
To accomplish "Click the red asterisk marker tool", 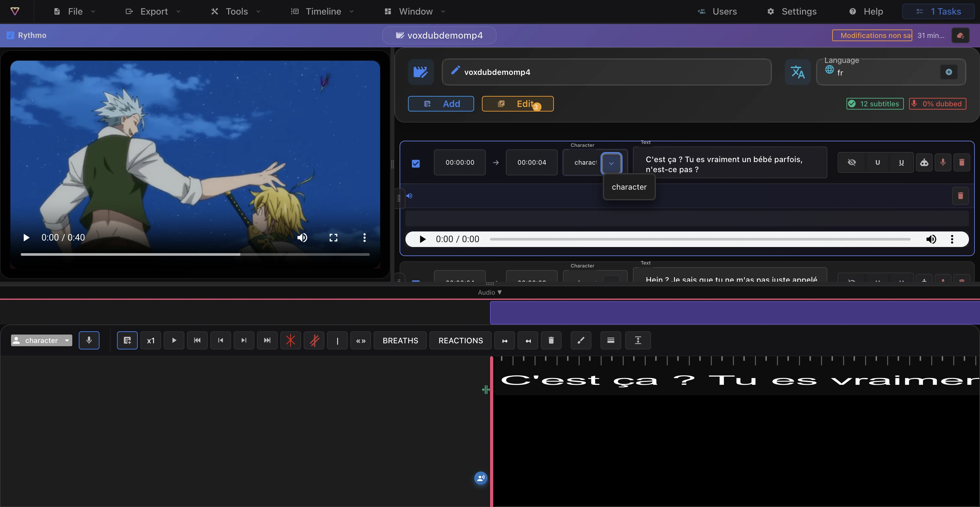I will pyautogui.click(x=291, y=340).
